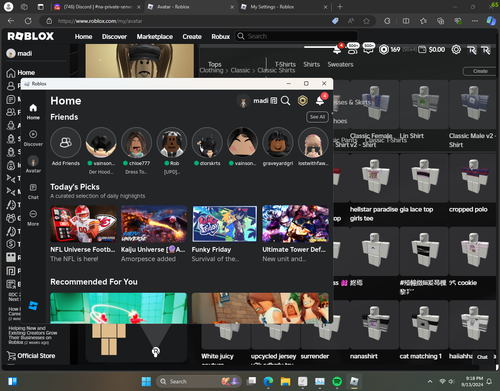The width and height of the screenshot is (500, 391).
Task: Select the Sweaters clothing tab
Action: pyautogui.click(x=340, y=64)
